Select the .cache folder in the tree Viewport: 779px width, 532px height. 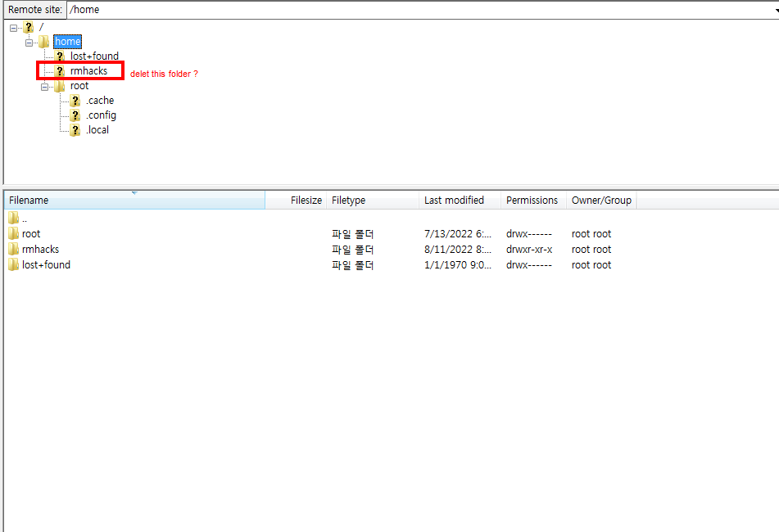tap(99, 100)
